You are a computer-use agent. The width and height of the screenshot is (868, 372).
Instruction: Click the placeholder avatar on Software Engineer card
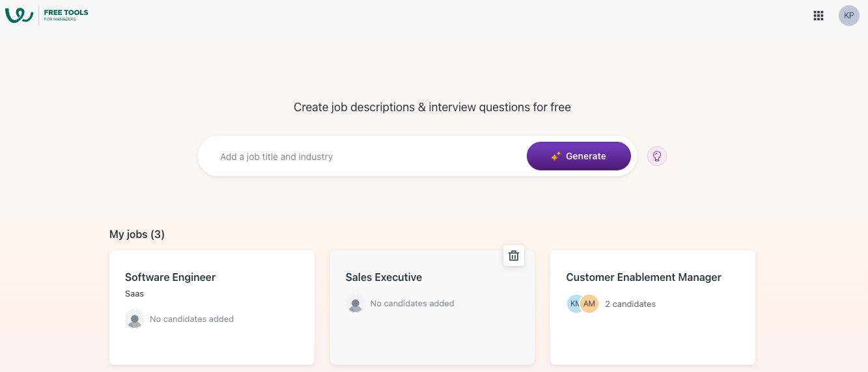[x=135, y=319]
